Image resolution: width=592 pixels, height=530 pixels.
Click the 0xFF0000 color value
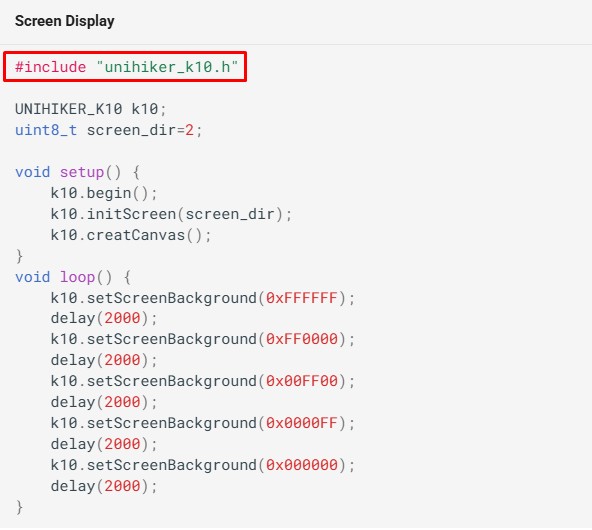point(302,339)
